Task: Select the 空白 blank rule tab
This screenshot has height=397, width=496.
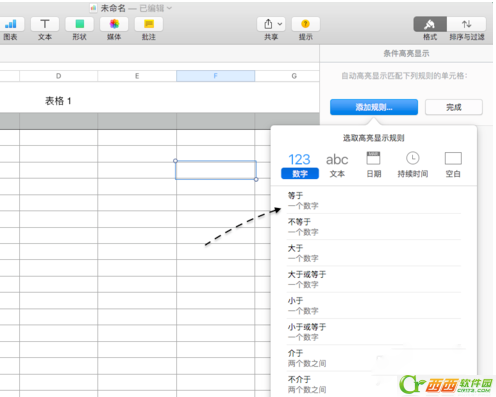Action: [453, 166]
